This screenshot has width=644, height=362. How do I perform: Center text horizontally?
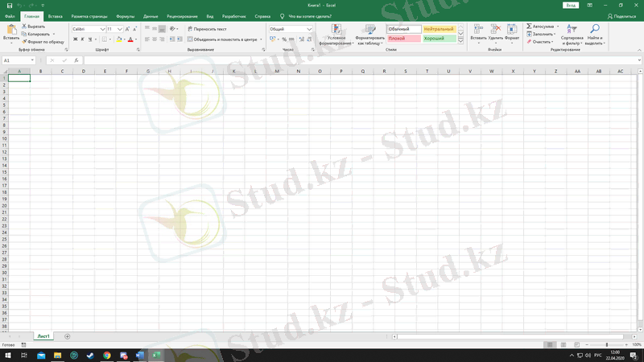pyautogui.click(x=155, y=39)
